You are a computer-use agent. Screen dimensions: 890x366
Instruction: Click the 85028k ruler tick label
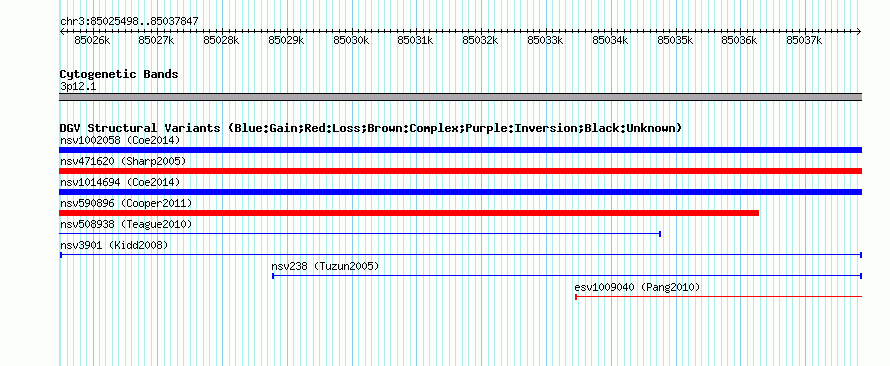tap(221, 40)
